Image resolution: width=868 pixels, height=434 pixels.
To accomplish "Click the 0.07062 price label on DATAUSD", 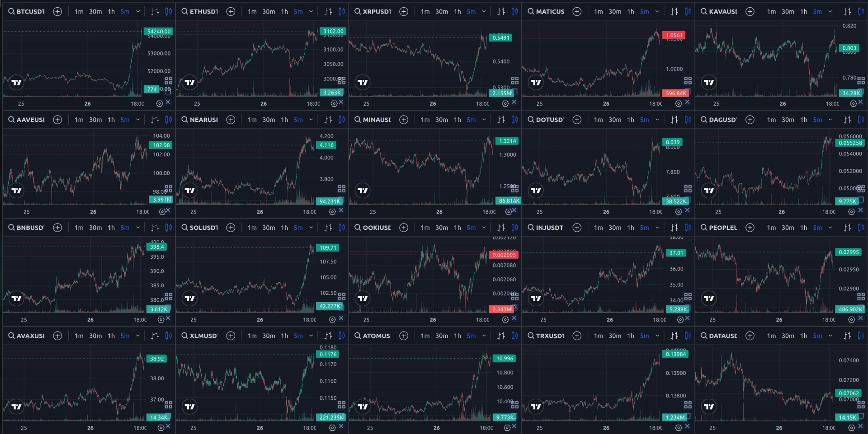I will (x=849, y=393).
